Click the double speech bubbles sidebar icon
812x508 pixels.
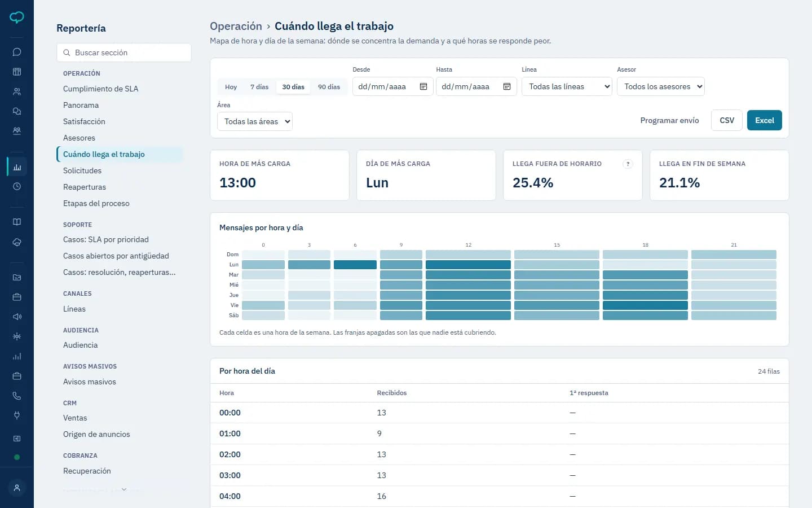[17, 111]
